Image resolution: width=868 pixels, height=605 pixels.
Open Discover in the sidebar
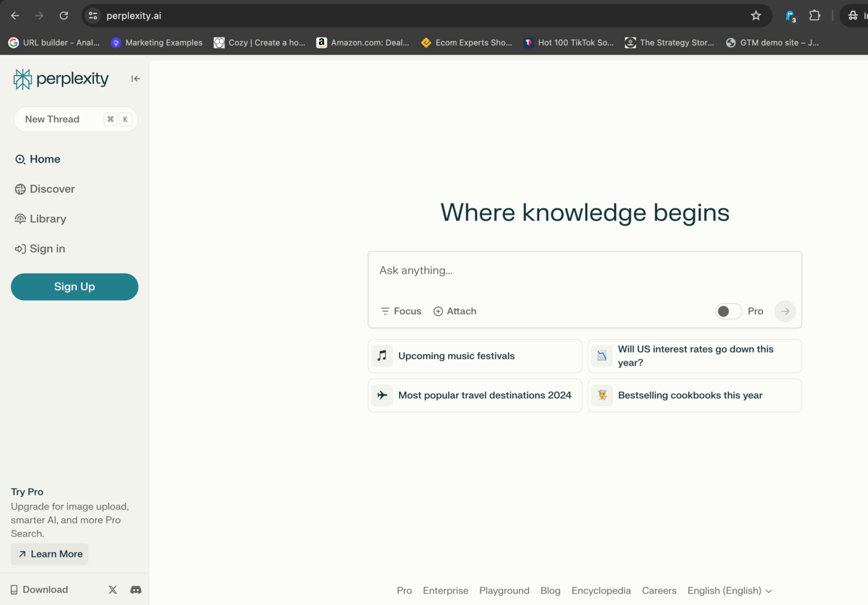[x=45, y=189]
